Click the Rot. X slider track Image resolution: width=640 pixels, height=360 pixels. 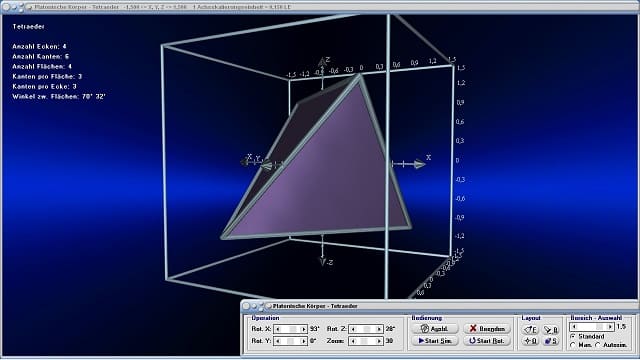(291, 329)
